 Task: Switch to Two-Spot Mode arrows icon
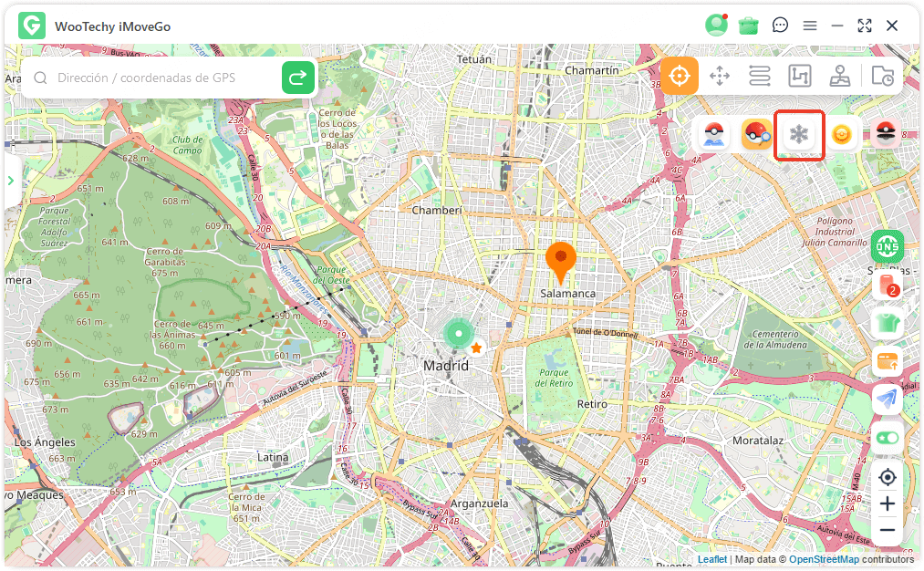[720, 76]
